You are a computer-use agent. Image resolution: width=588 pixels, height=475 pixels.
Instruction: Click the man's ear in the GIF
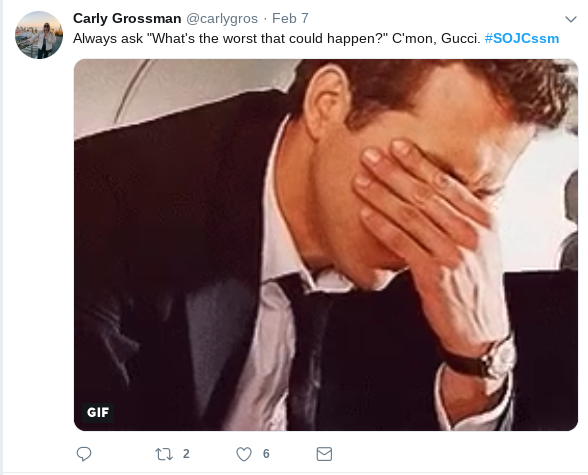coord(326,101)
